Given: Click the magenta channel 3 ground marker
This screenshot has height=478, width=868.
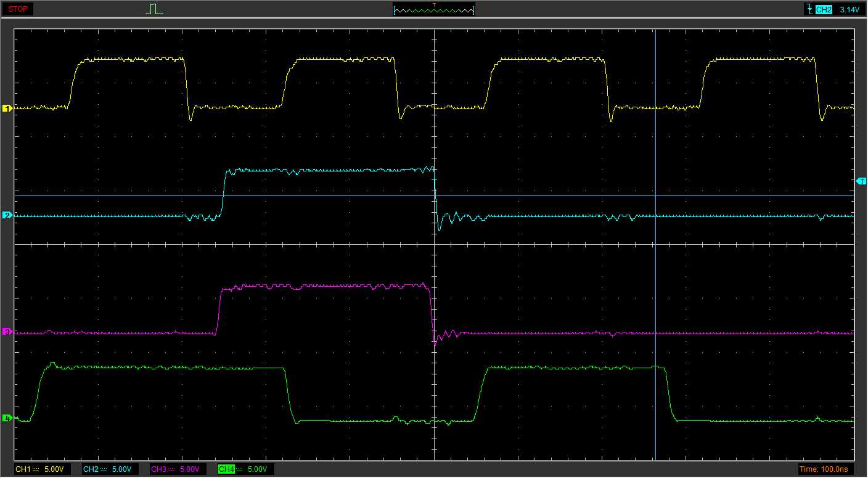Looking at the screenshot, I should (x=7, y=332).
